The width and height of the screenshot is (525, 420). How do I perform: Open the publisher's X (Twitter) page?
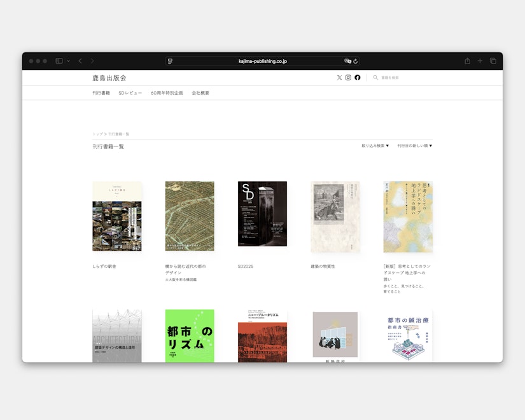pyautogui.click(x=339, y=78)
